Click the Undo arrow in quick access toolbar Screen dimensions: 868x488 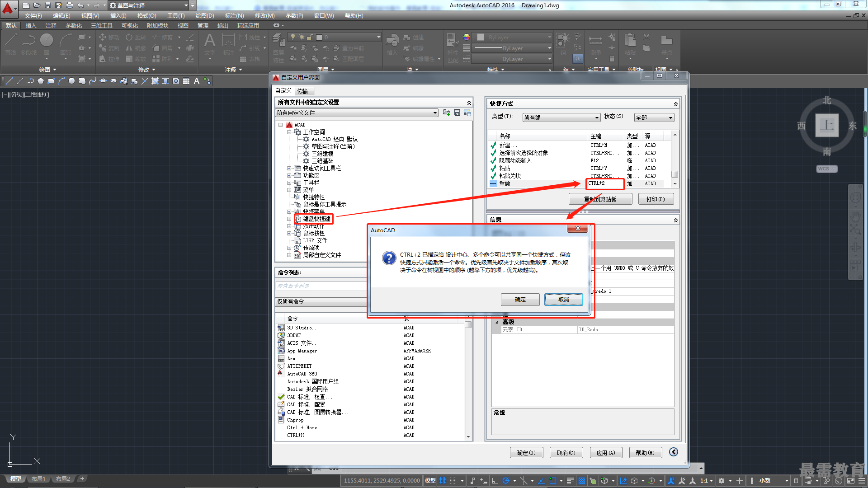pyautogui.click(x=80, y=5)
